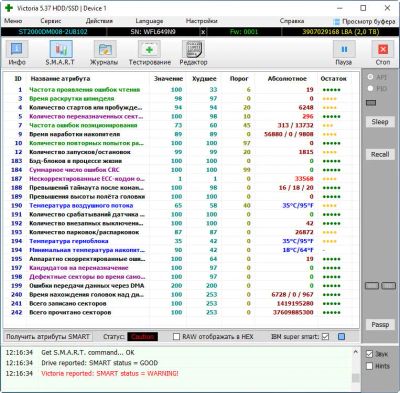
Task: Click absolute value 26872 for parking count
Action: [304, 232]
